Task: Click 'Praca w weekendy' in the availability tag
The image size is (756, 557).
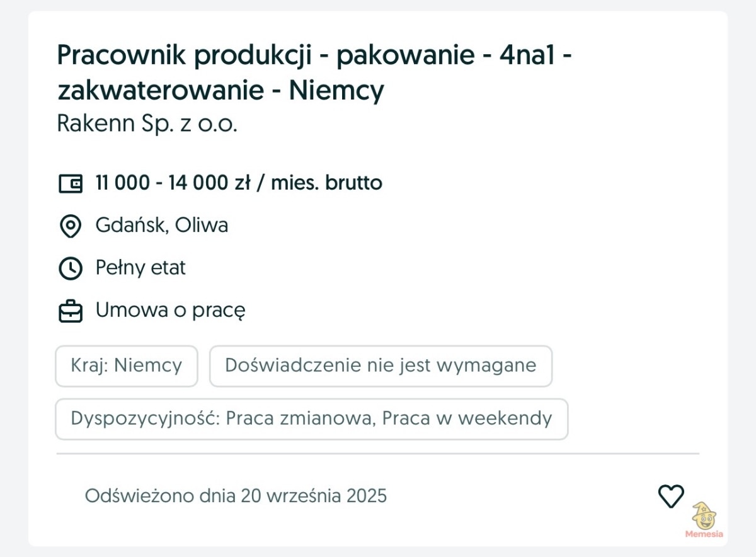Action: tap(467, 419)
